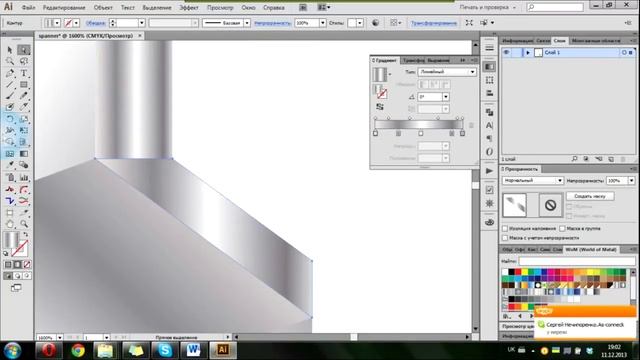The image size is (640, 360).
Task: Open the Файл menu
Action: (28, 7)
